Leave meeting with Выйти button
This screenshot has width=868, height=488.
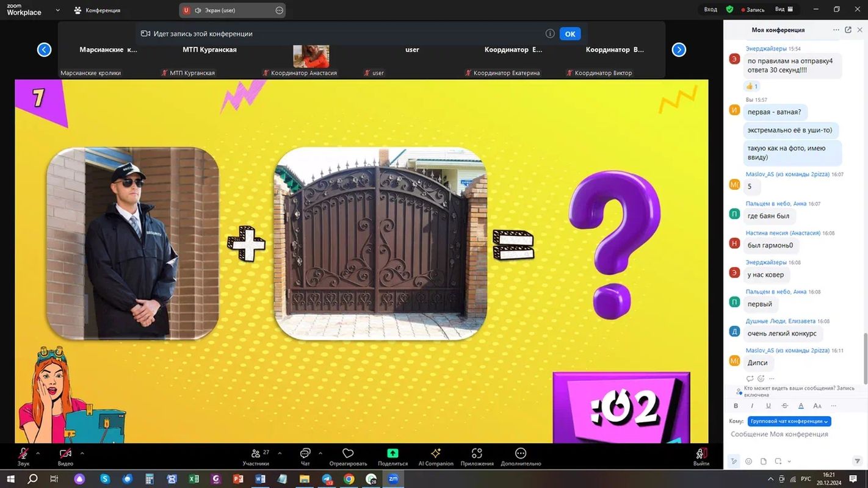coord(701,456)
